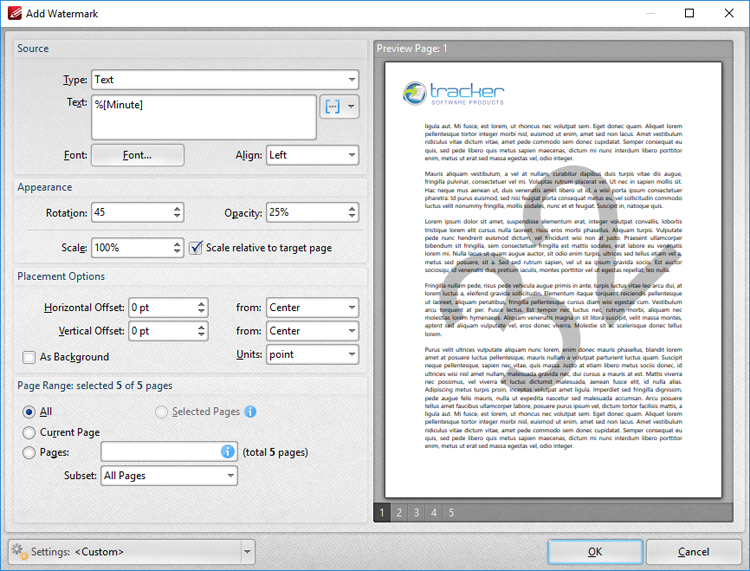Switch preview to page 1

tap(382, 513)
